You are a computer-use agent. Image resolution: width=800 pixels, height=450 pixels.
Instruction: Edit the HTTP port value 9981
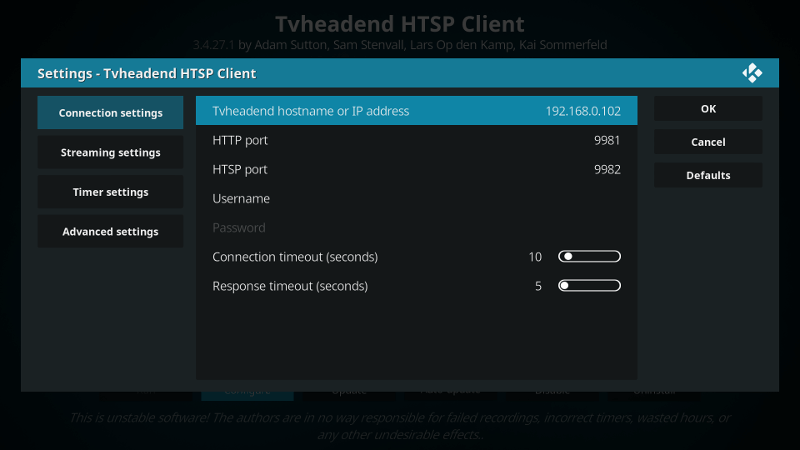pyautogui.click(x=607, y=140)
